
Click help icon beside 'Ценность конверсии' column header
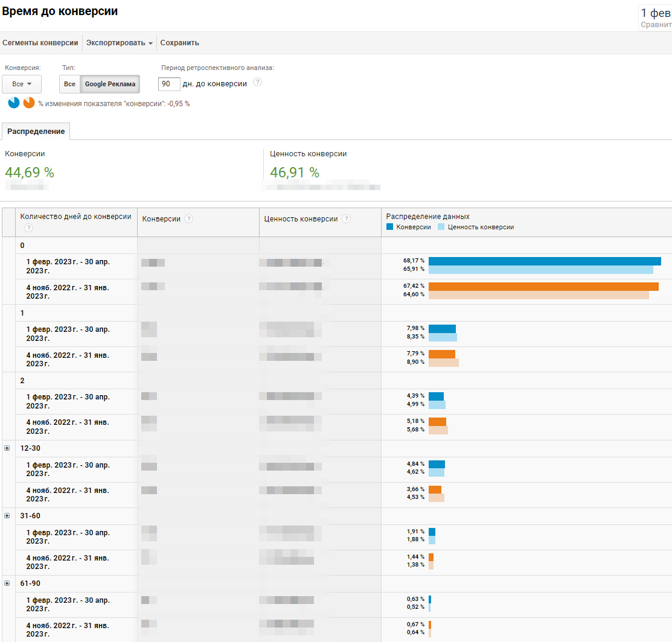coord(346,219)
